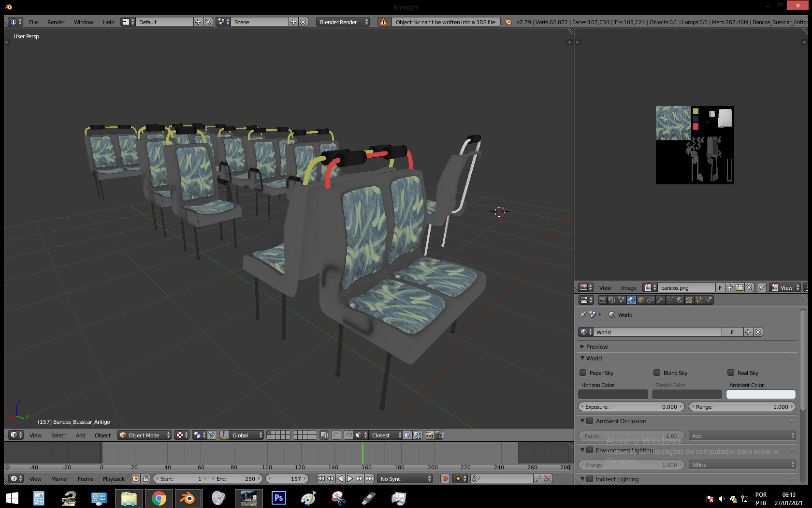
Task: Click OpenGL render animation clapperboard icon
Action: point(439,435)
